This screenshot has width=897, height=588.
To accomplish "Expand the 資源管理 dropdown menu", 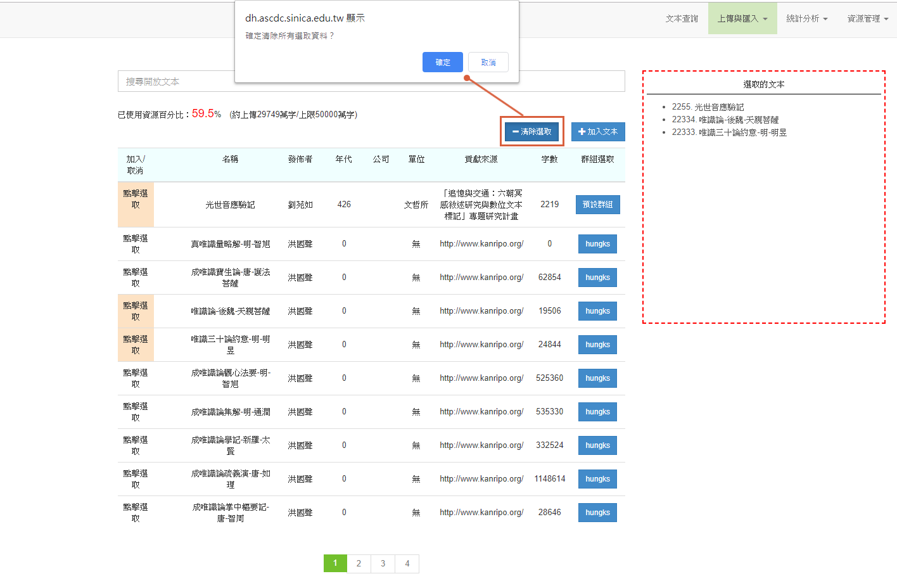I will tap(867, 19).
